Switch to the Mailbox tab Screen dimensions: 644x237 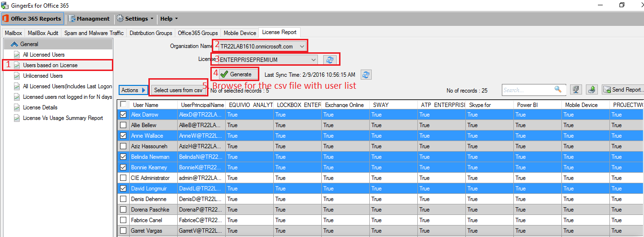click(x=13, y=33)
